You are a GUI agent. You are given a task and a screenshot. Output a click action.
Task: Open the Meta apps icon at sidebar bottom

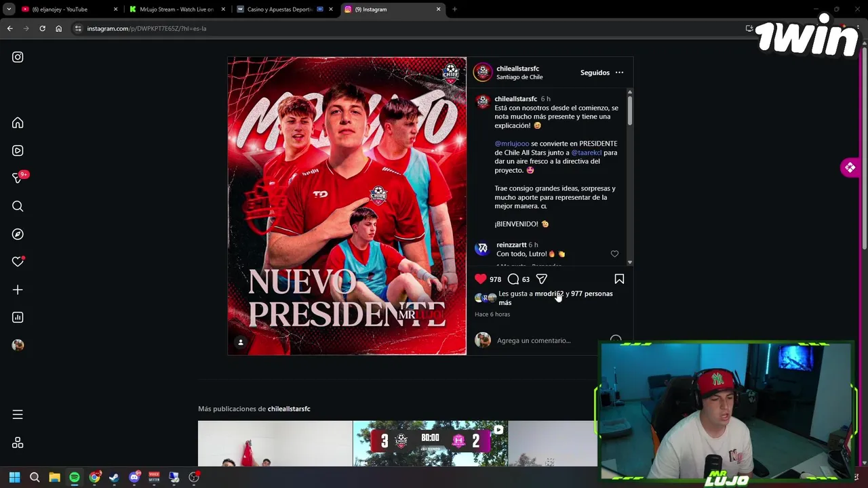pos(18,443)
